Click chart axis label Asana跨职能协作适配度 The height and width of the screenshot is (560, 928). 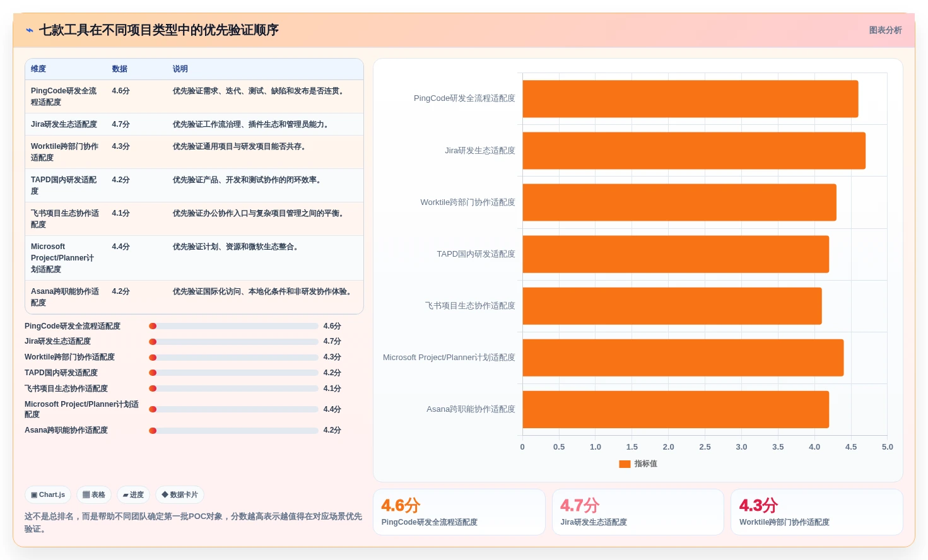click(x=471, y=409)
